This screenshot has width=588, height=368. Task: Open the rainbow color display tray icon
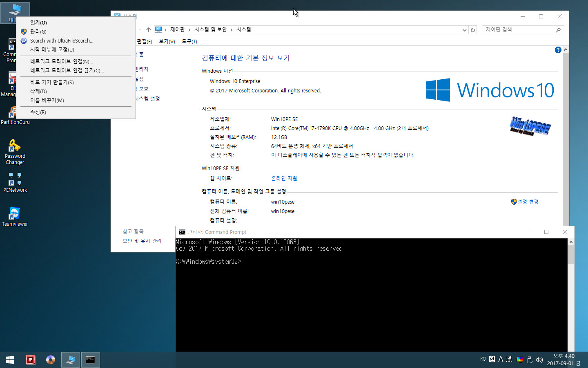click(520, 359)
